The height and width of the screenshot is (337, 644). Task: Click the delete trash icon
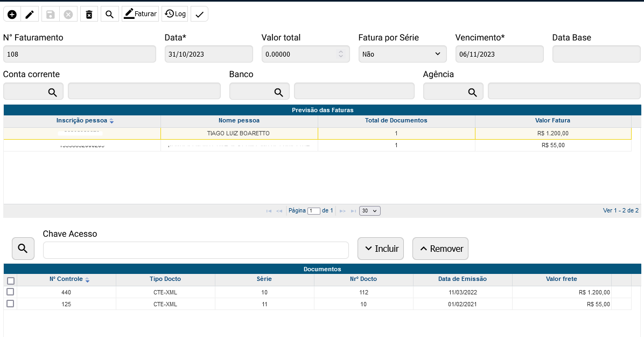click(x=89, y=15)
